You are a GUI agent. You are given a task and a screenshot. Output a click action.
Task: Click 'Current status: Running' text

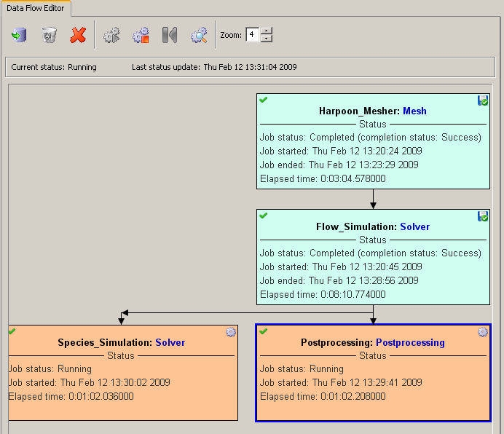pyautogui.click(x=54, y=67)
